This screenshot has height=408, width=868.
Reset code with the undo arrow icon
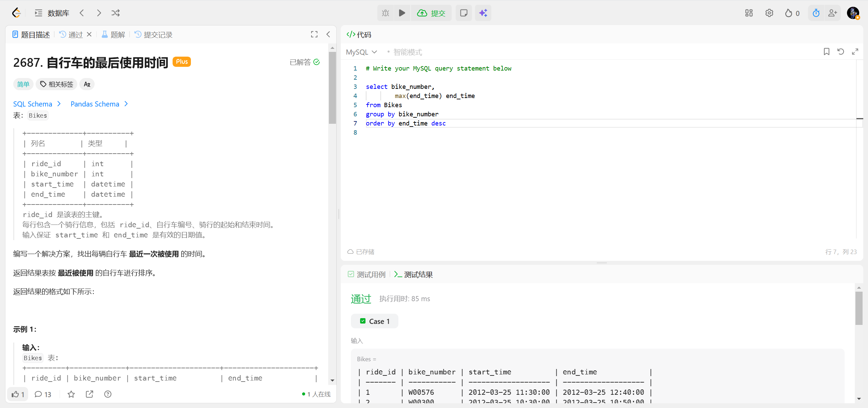click(841, 52)
